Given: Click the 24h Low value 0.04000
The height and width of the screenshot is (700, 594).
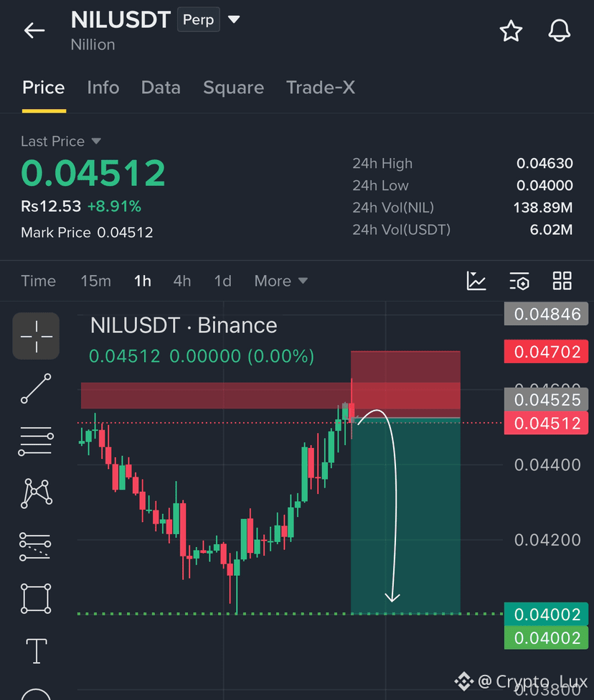Looking at the screenshot, I should pos(544,185).
